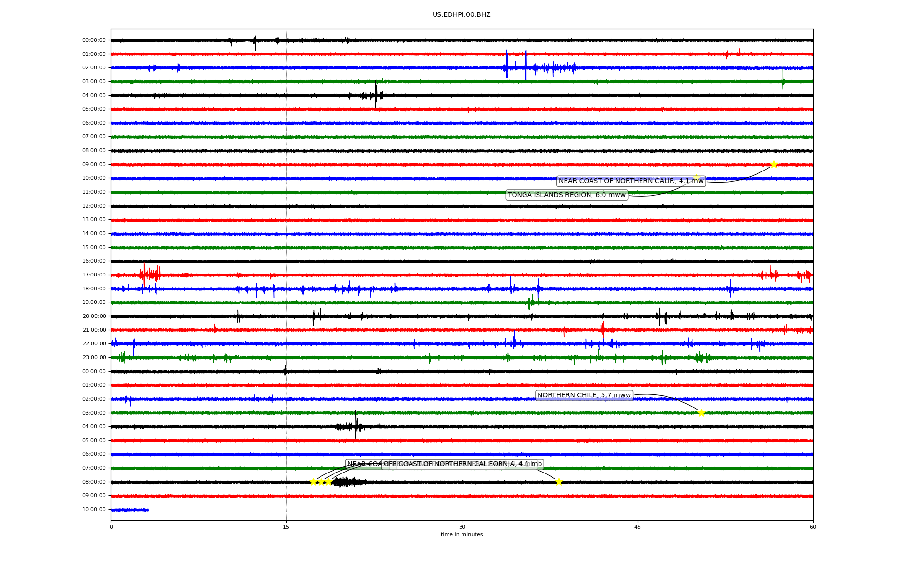Click the 16:00:00 y-axis label
The width and height of the screenshot is (924, 578).
click(x=94, y=261)
